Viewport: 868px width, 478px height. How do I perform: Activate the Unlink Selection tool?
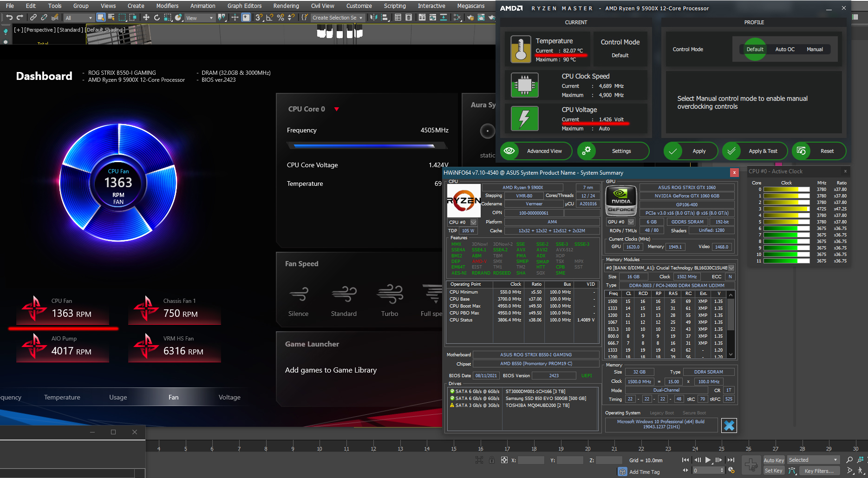(44, 18)
